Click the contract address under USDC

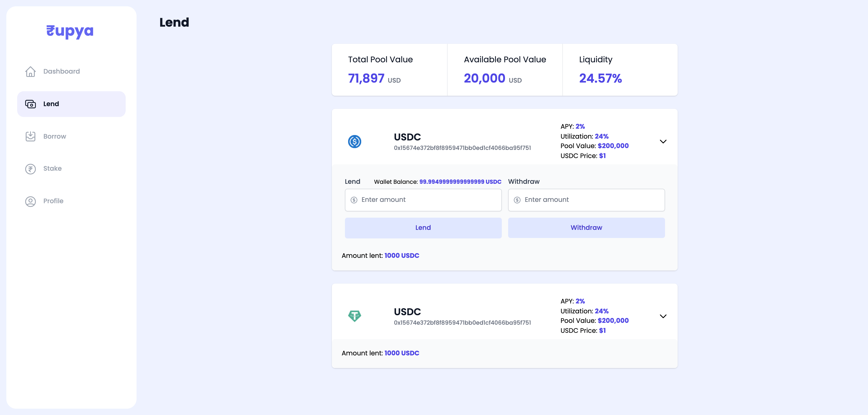click(x=462, y=148)
